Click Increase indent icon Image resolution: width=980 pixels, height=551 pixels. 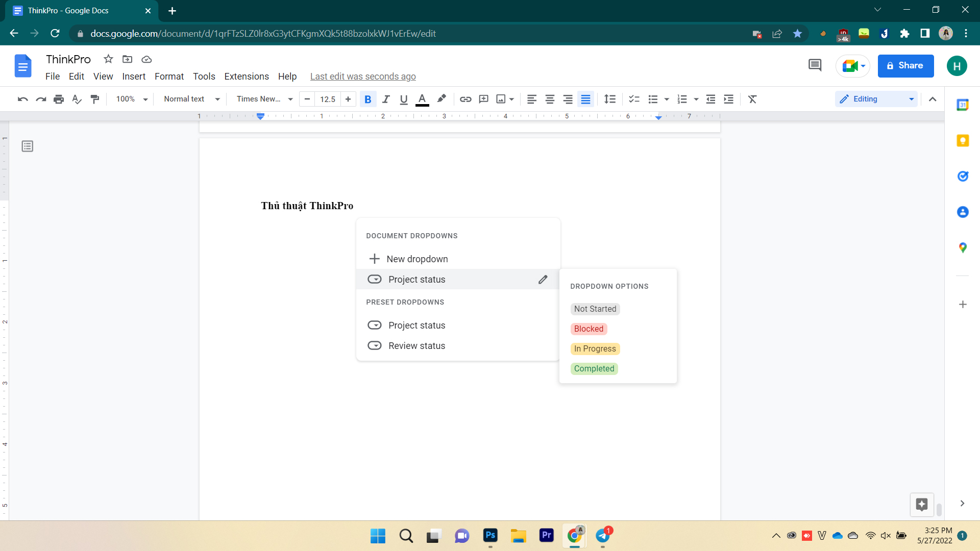click(x=729, y=99)
